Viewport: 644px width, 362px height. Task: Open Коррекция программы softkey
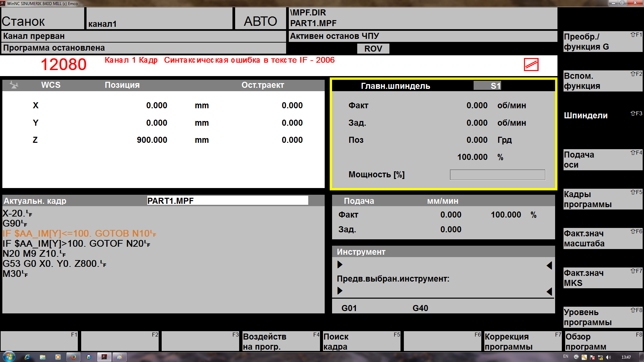tap(523, 341)
